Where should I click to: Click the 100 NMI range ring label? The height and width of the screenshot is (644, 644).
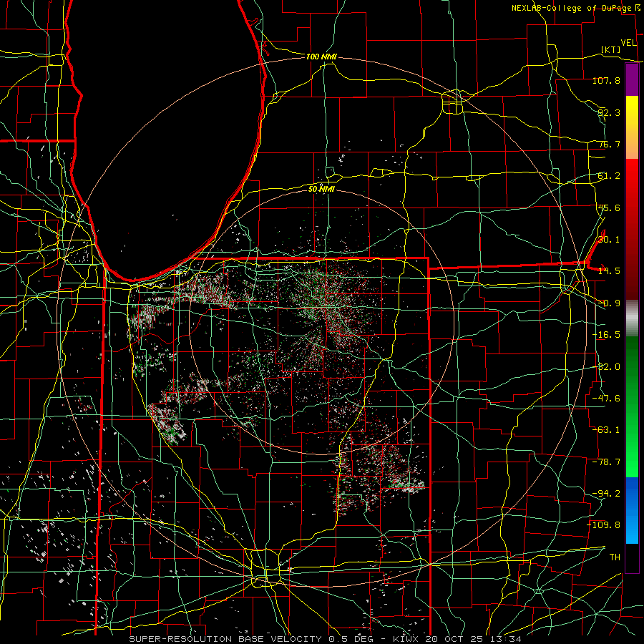point(321,57)
